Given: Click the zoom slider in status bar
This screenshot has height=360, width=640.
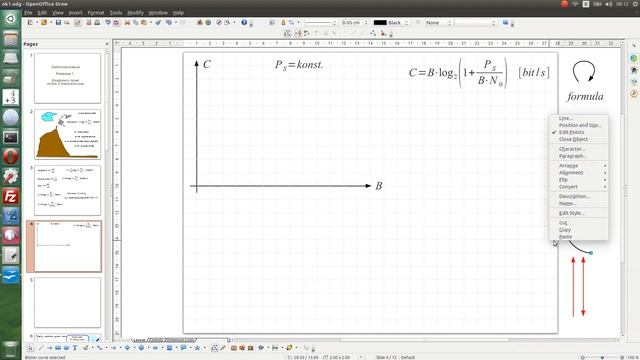Looking at the screenshot, I should click(x=602, y=357).
